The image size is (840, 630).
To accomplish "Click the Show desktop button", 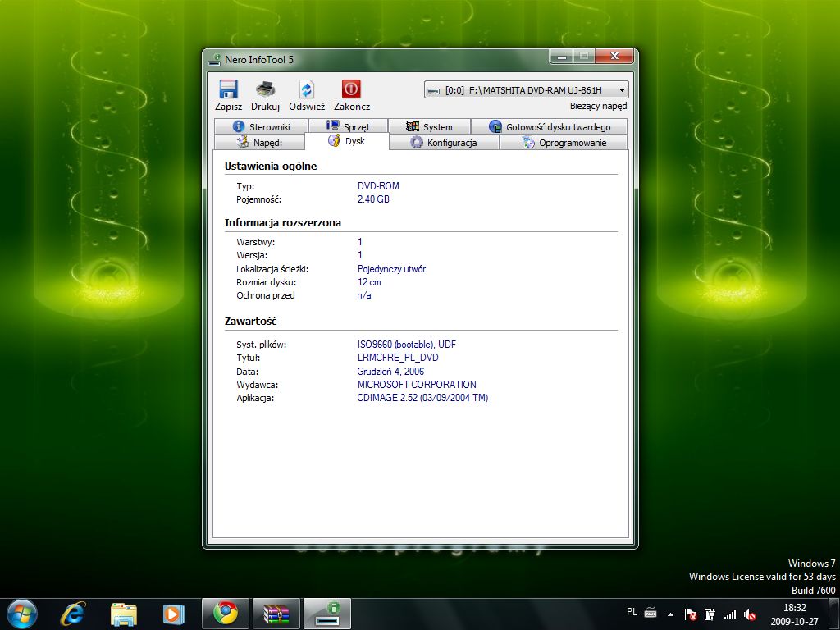I will click(x=834, y=614).
